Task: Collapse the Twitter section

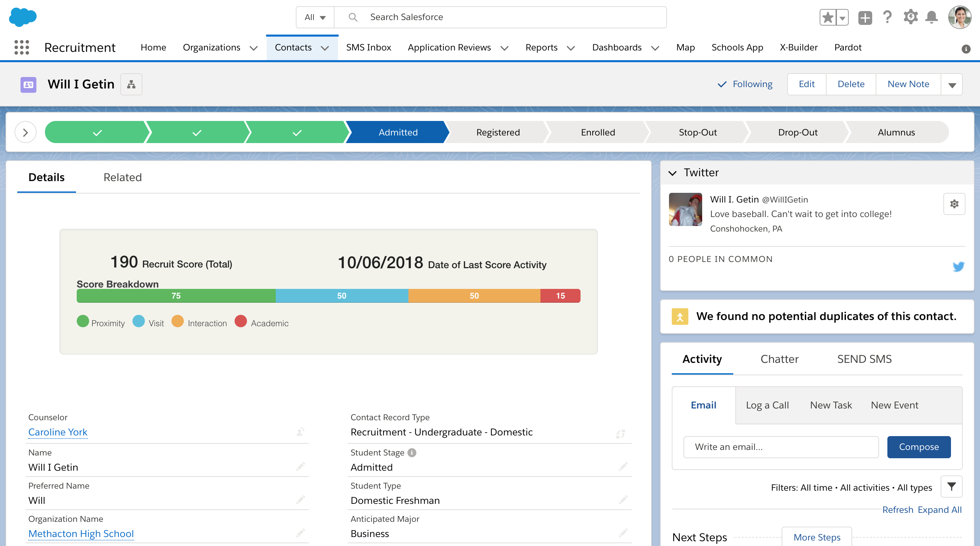Action: [672, 173]
